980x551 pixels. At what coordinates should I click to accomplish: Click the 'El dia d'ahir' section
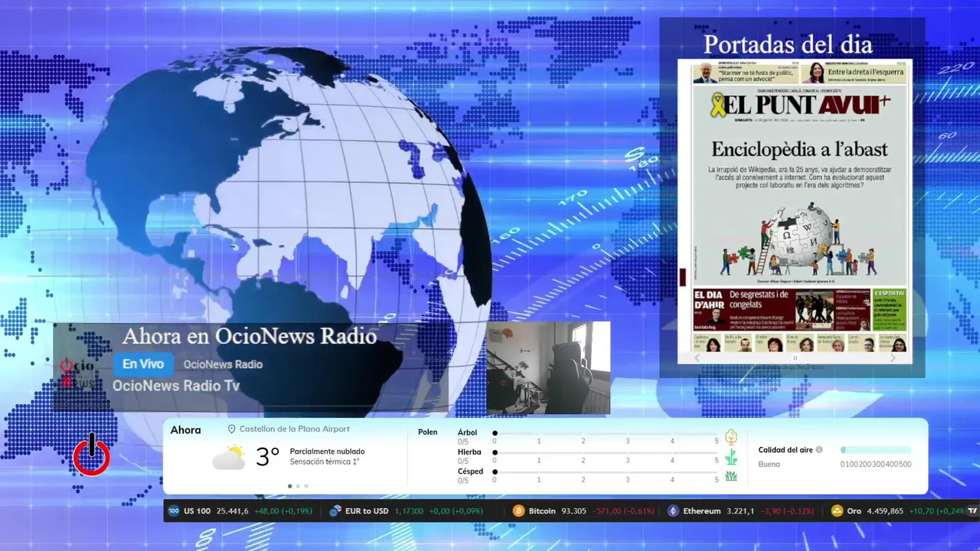coord(710,310)
